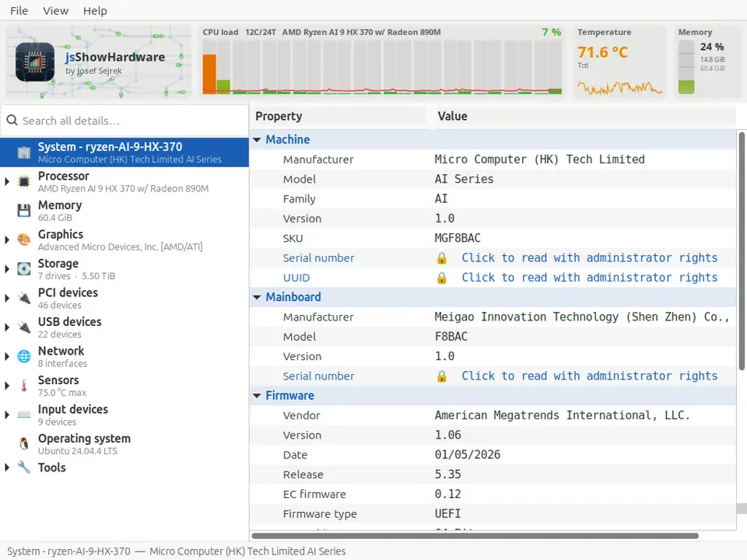The height and width of the screenshot is (560, 747).
Task: Click to read Mainboard serial number with admin rights
Action: click(x=589, y=376)
